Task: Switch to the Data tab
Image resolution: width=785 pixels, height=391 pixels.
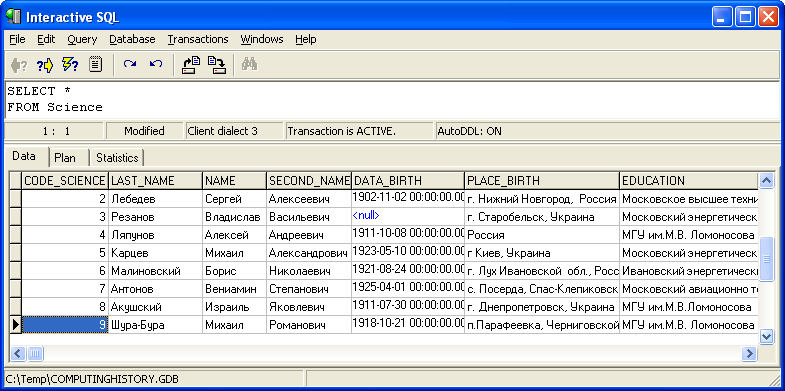Action: click(24, 156)
